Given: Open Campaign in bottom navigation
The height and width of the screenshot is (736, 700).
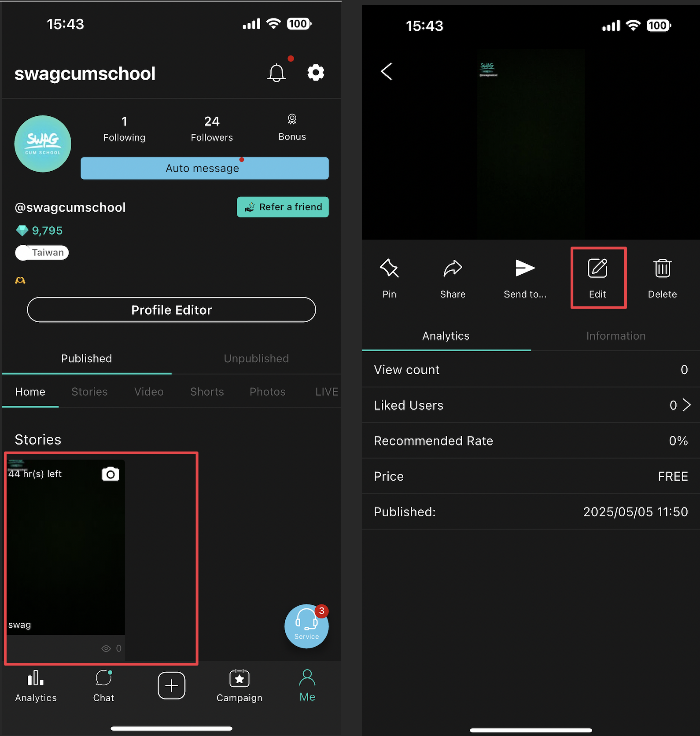Looking at the screenshot, I should (239, 685).
